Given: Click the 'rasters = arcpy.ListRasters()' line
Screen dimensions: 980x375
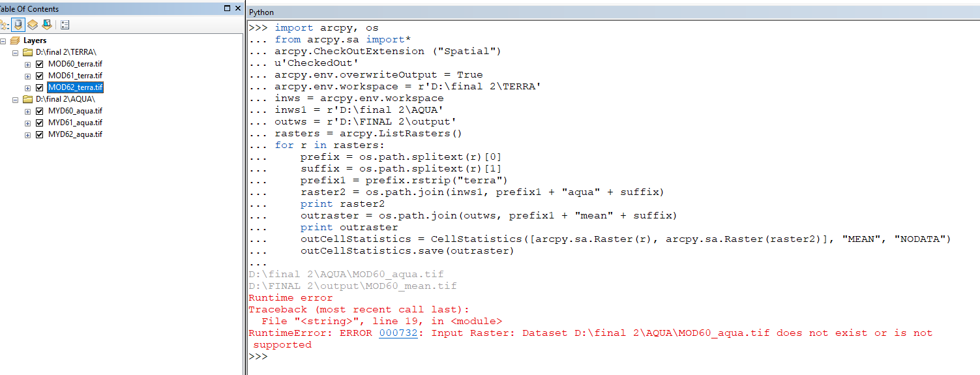Looking at the screenshot, I should point(368,134).
